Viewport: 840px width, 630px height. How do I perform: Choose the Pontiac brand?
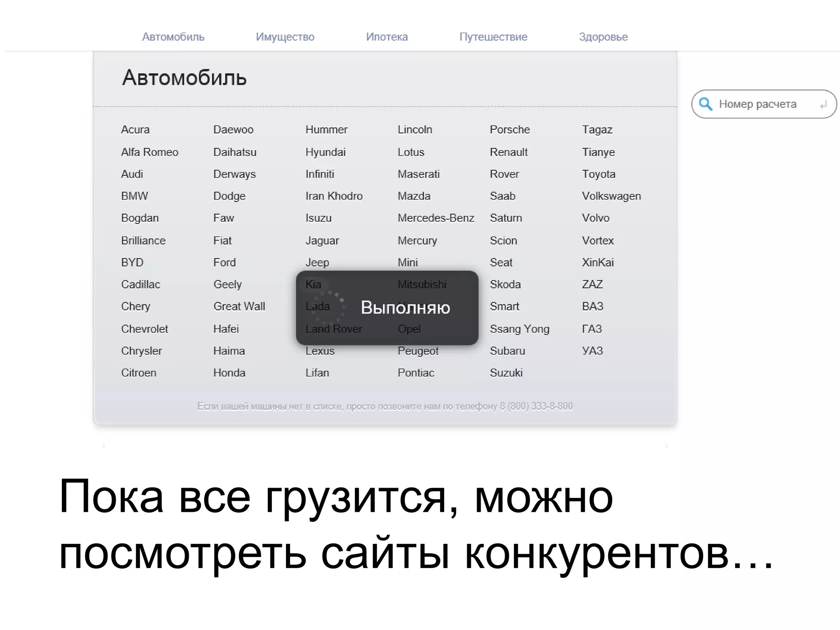[x=416, y=373]
